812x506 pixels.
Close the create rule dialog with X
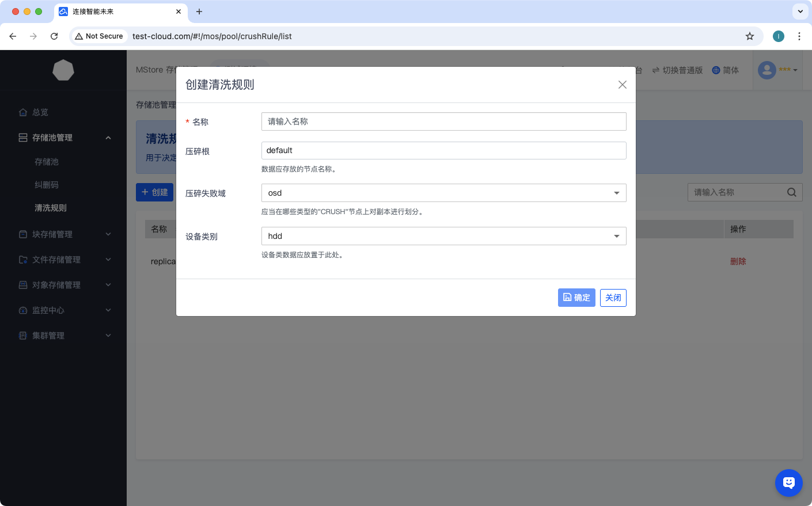point(622,85)
